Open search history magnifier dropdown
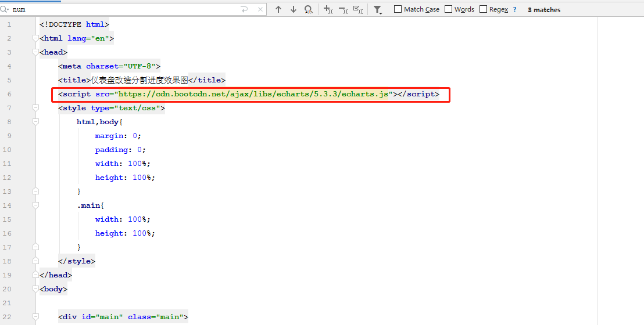Screen dimensions: 644x325 tap(5, 9)
